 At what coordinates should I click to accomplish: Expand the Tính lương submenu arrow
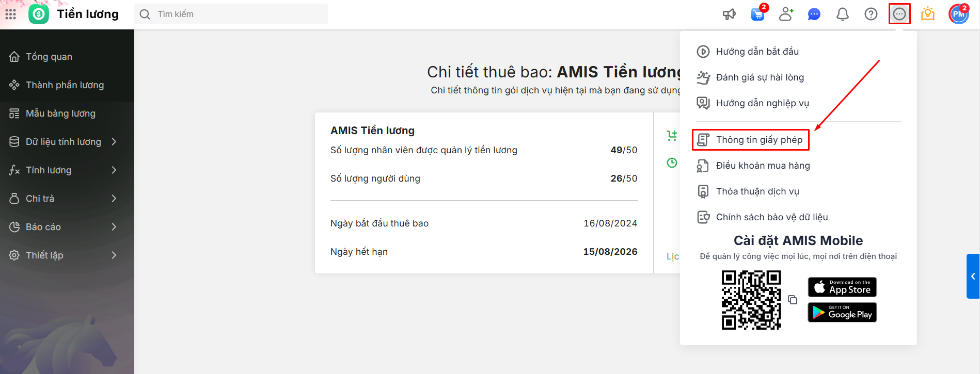[x=114, y=170]
